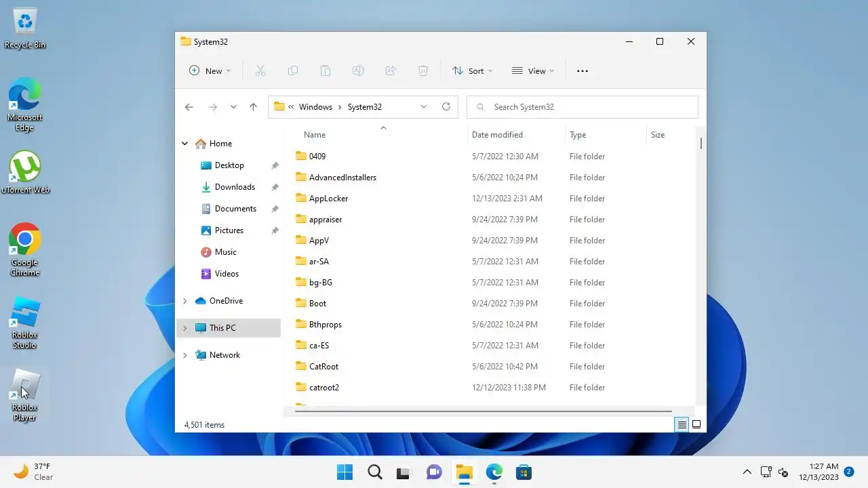The image size is (868, 488).
Task: Click the volume muted tray icon
Action: point(783,472)
